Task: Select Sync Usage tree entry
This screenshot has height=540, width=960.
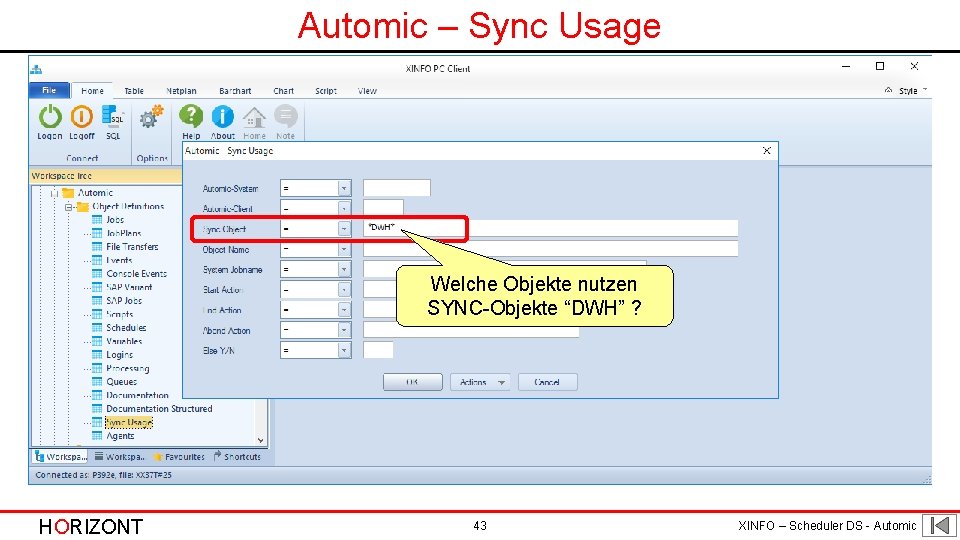Action: [129, 422]
